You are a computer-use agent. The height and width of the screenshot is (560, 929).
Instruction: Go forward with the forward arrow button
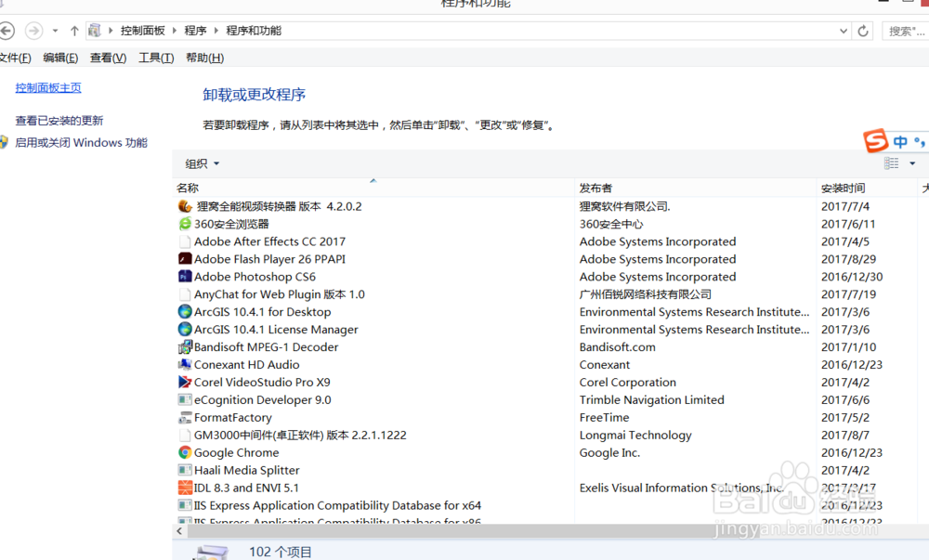click(x=33, y=31)
